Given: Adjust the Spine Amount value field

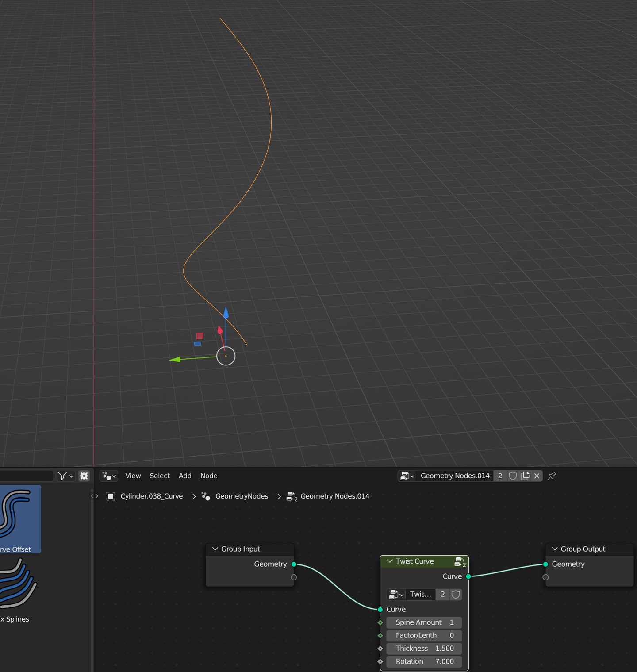Looking at the screenshot, I should pyautogui.click(x=424, y=622).
